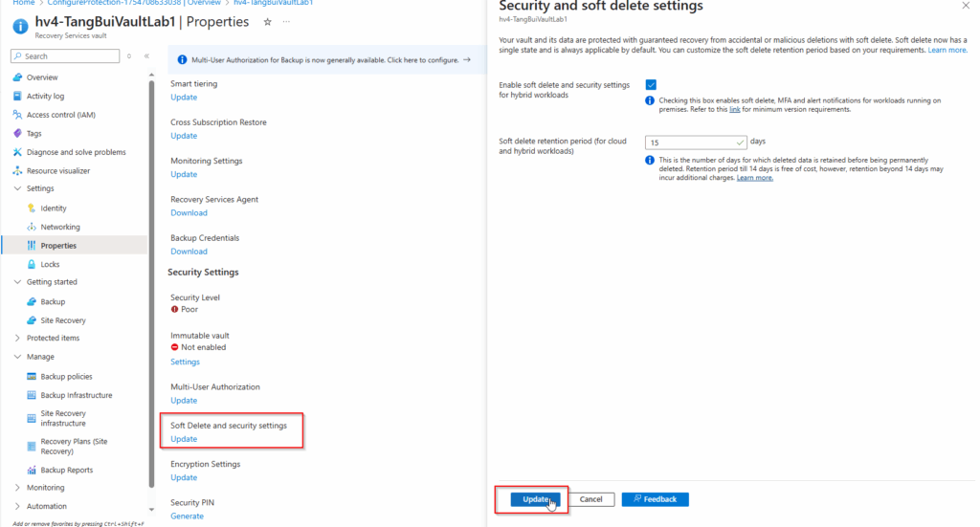Open Locks settings item
The image size is (980, 527).
coord(50,265)
